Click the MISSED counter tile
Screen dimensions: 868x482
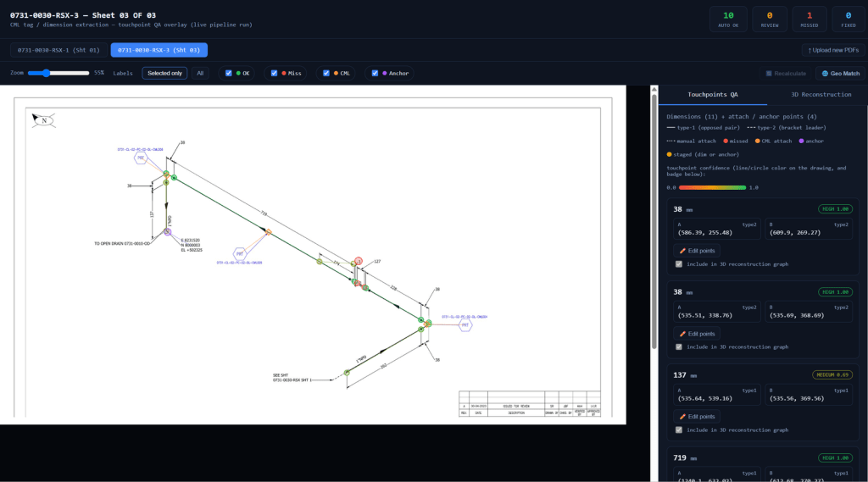pos(809,19)
